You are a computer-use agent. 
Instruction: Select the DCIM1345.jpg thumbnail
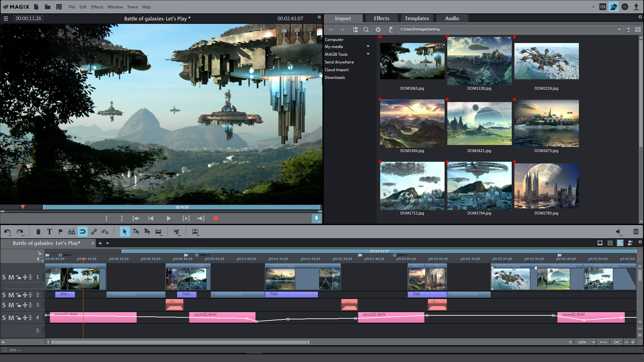point(412,123)
